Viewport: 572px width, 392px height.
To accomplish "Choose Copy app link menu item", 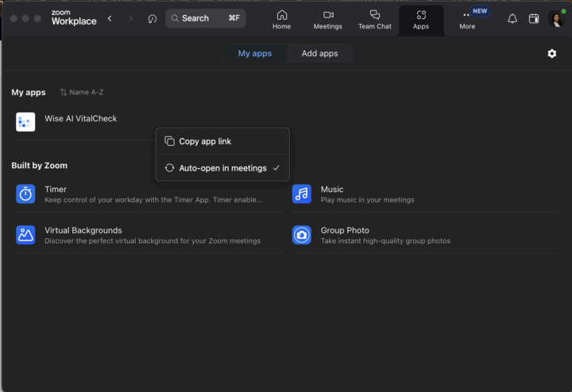I will point(222,141).
